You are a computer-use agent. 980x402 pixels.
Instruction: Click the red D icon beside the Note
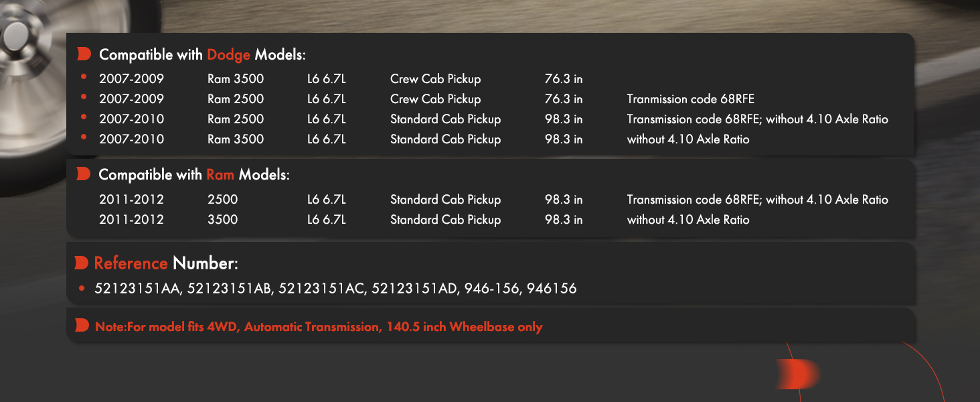click(x=82, y=326)
